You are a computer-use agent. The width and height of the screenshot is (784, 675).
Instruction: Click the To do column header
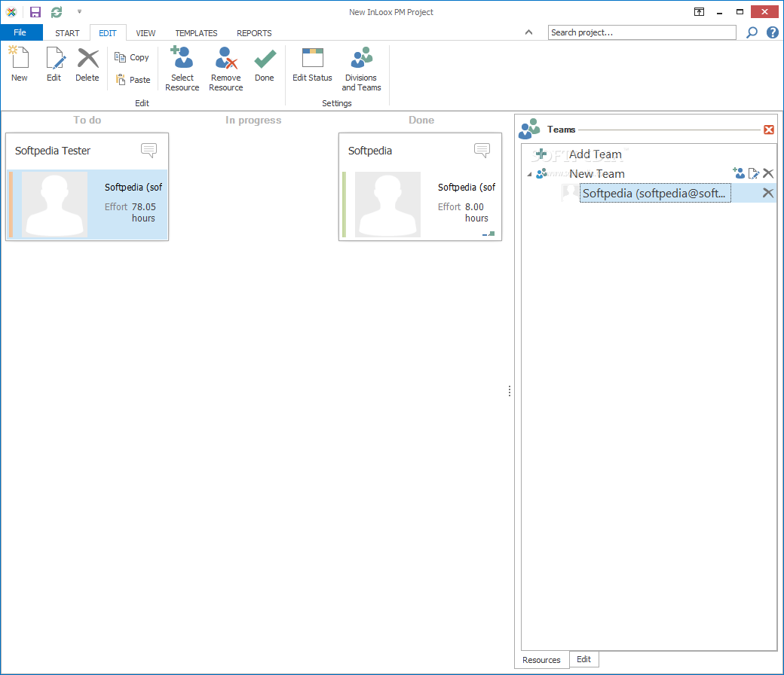click(87, 120)
